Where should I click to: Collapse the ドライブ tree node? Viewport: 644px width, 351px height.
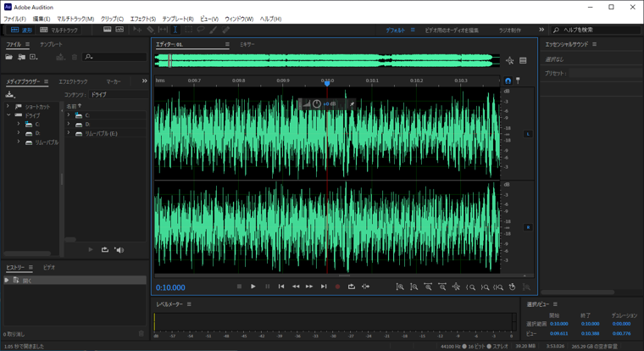click(x=8, y=115)
